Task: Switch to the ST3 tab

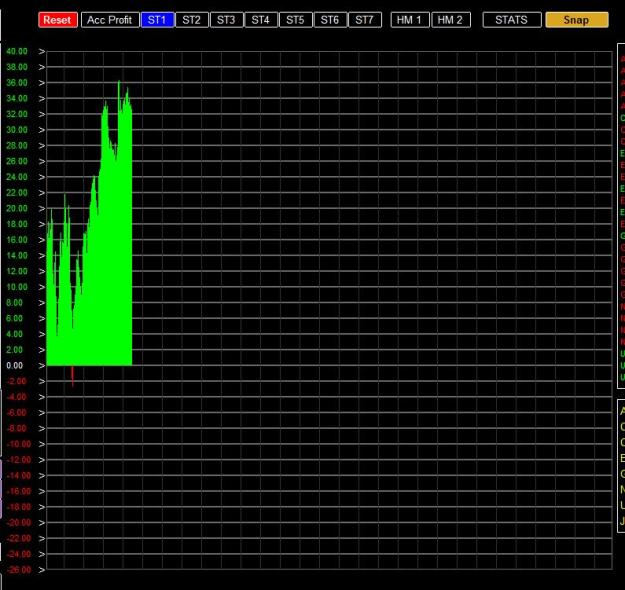Action: (x=226, y=20)
